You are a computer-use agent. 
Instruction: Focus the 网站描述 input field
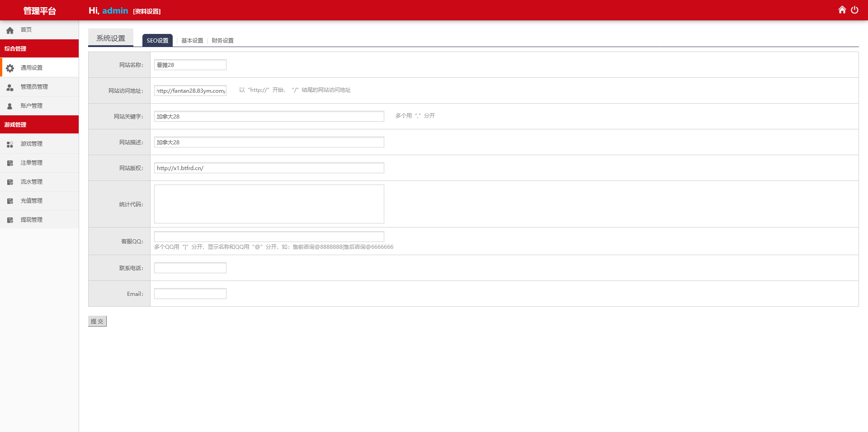[269, 142]
